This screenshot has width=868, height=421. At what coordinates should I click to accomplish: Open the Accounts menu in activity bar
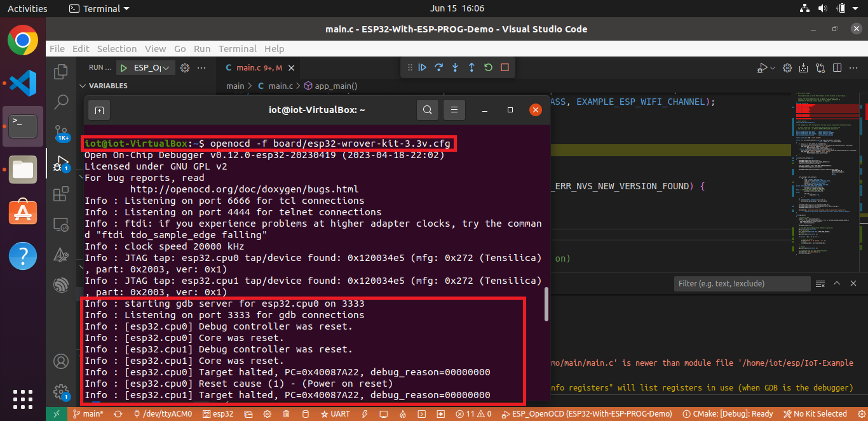(x=61, y=362)
